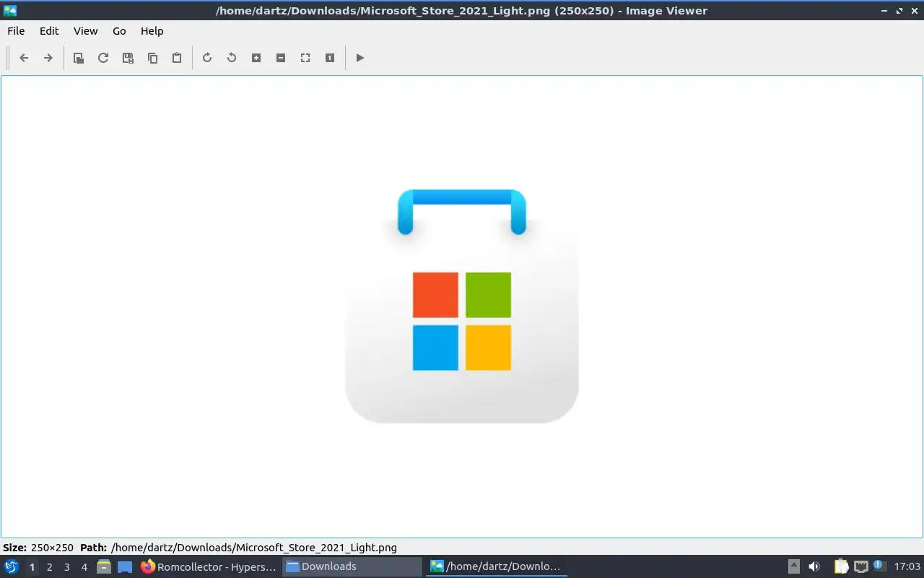
Task: Zoom in on the image
Action: [x=256, y=58]
